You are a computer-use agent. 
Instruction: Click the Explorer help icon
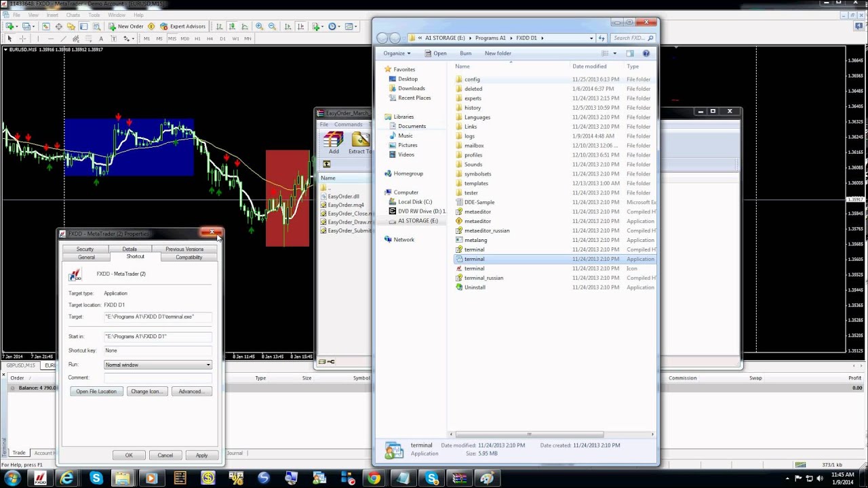[646, 53]
